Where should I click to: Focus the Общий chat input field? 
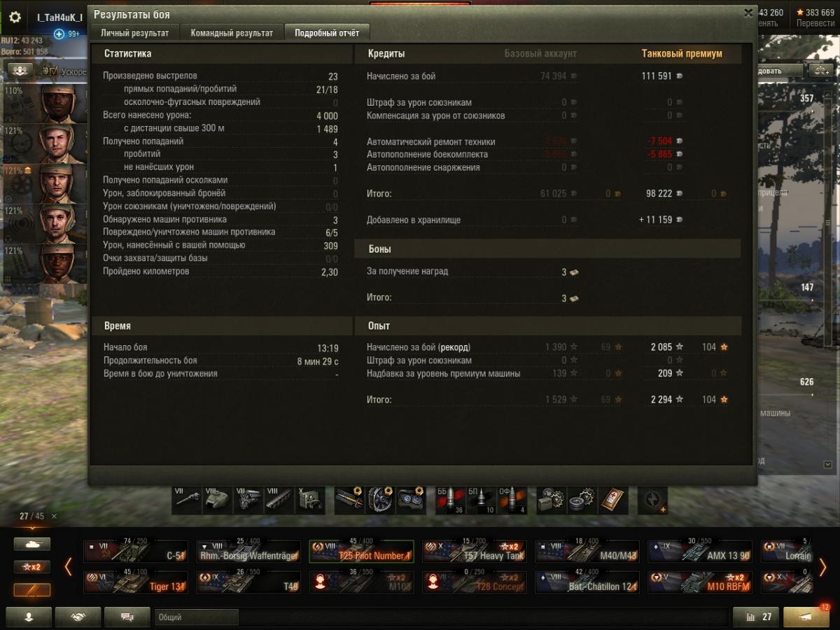coord(196,617)
